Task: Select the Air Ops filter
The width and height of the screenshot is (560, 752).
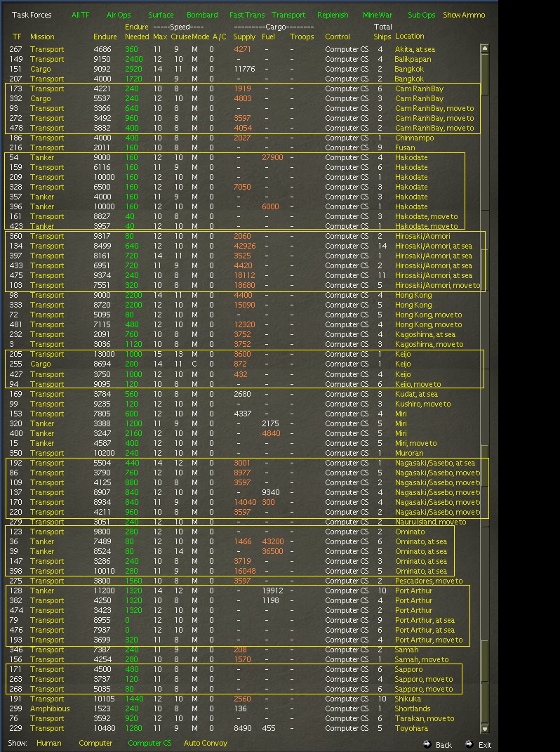Action: click(119, 15)
